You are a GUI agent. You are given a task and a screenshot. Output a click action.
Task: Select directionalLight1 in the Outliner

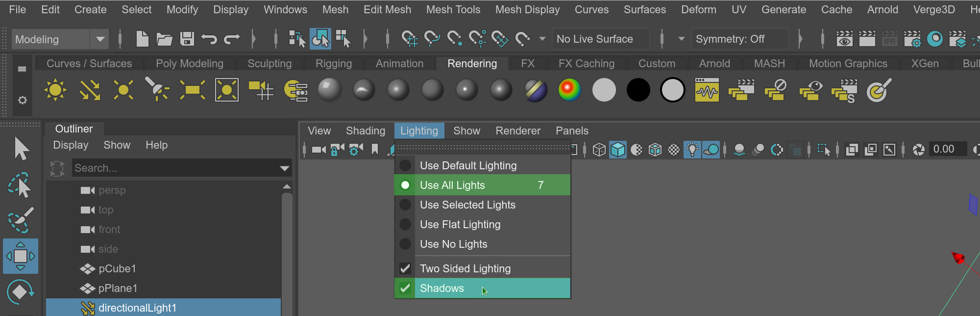[x=164, y=308]
